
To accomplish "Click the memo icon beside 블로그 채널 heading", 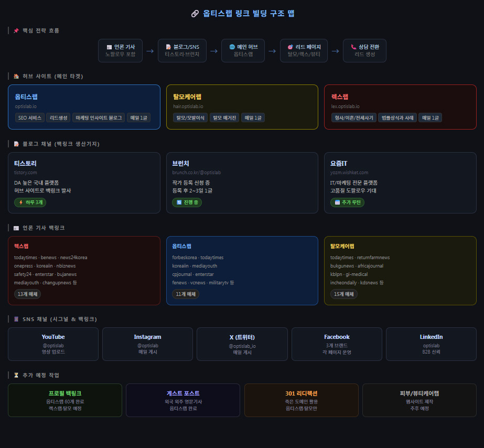I will point(16,144).
